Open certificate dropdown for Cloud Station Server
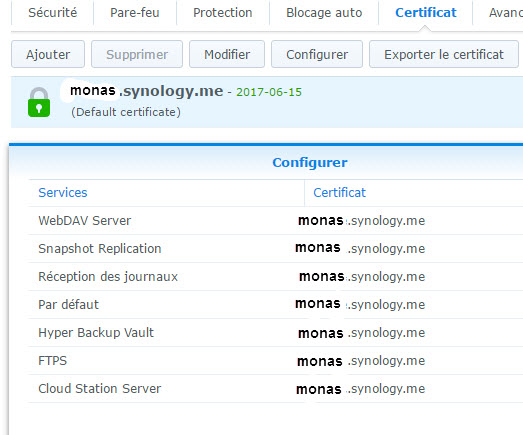523x435 pixels. click(361, 389)
